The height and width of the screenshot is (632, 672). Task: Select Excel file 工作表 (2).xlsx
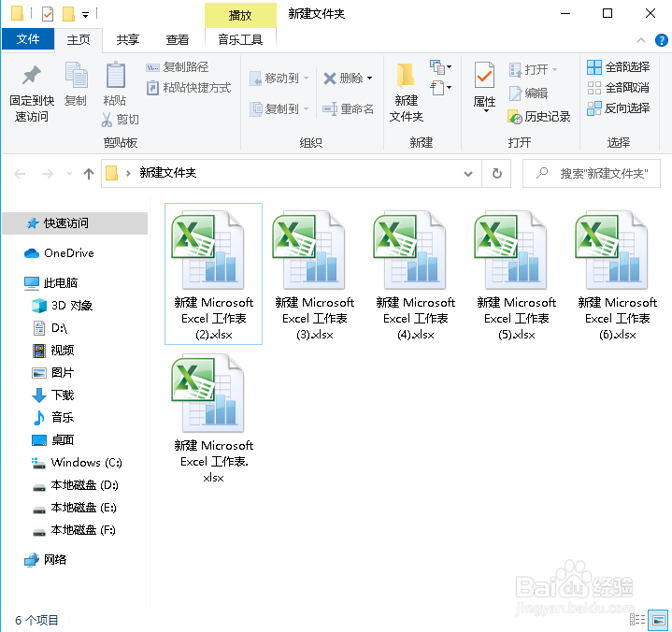[x=213, y=275]
